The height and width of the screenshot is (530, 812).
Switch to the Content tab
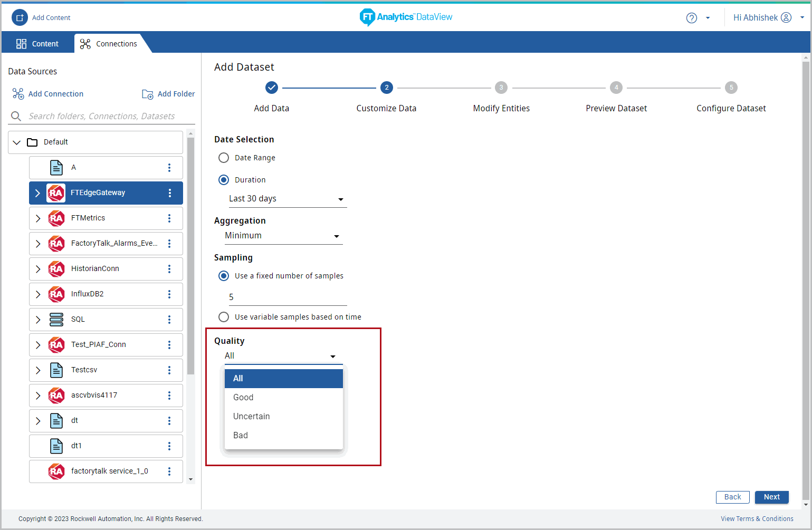click(37, 44)
